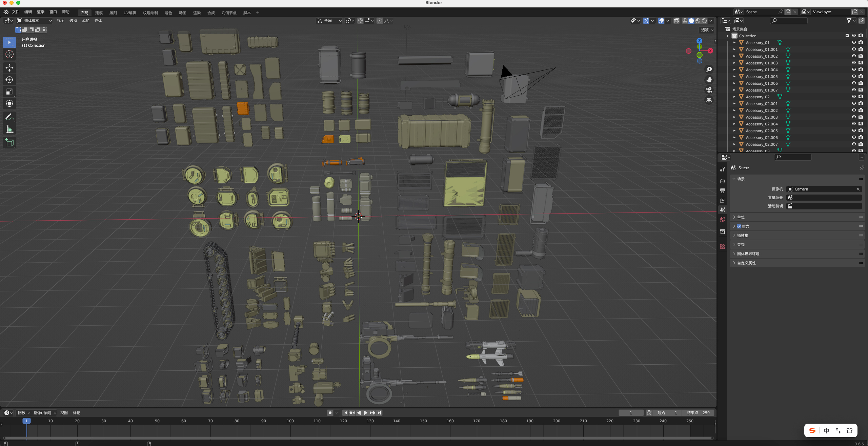Open the 渲染 menu

[x=40, y=12]
